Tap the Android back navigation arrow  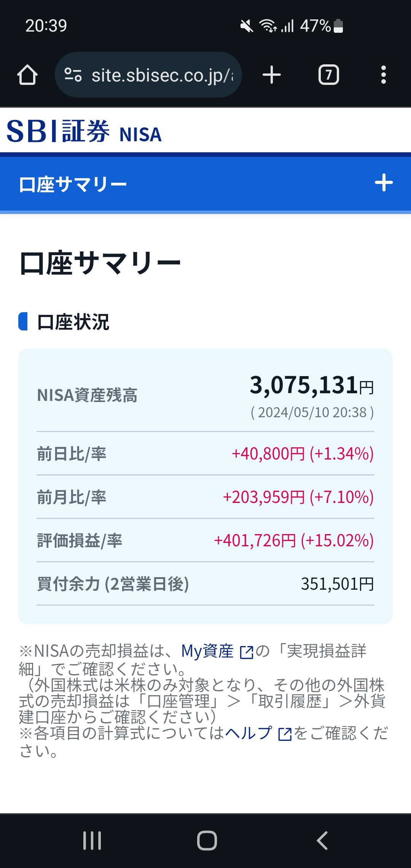[322, 841]
